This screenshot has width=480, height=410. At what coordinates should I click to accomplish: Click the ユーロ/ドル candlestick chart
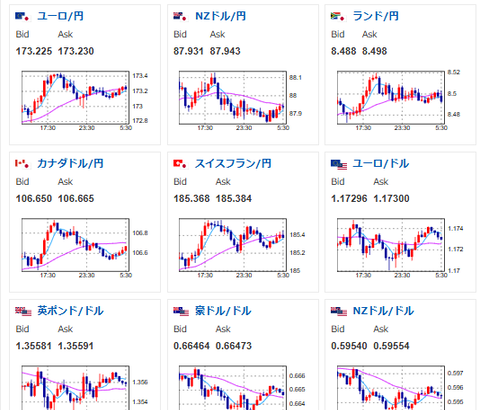pyautogui.click(x=392, y=247)
